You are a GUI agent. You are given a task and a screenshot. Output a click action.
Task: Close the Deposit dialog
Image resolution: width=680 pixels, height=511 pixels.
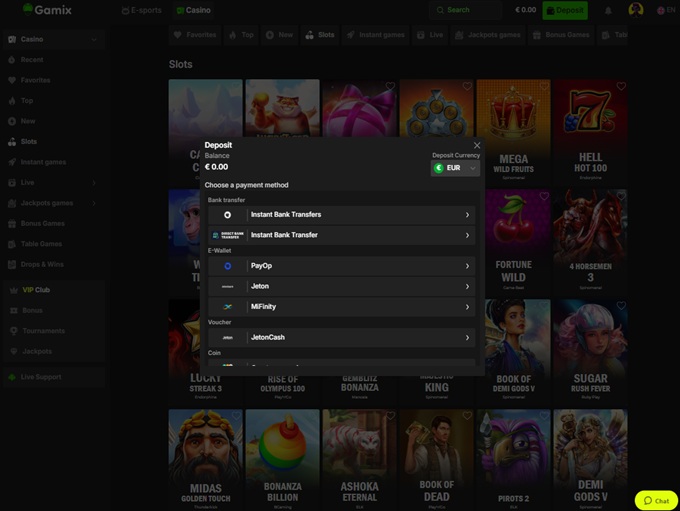[x=476, y=145]
